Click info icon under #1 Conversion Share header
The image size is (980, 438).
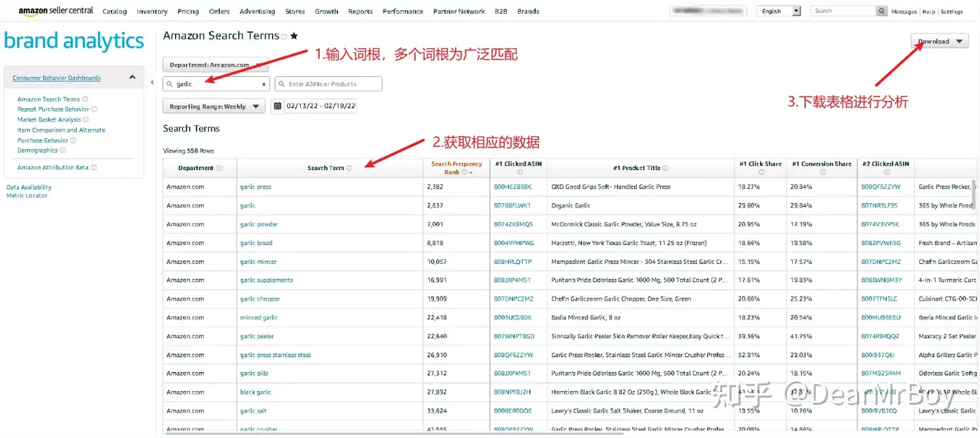pyautogui.click(x=822, y=173)
